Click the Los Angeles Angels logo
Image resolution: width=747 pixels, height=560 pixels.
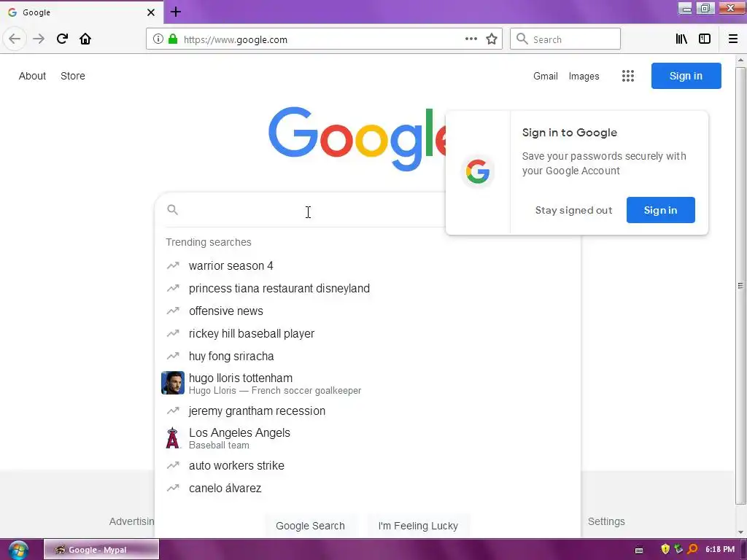172,438
